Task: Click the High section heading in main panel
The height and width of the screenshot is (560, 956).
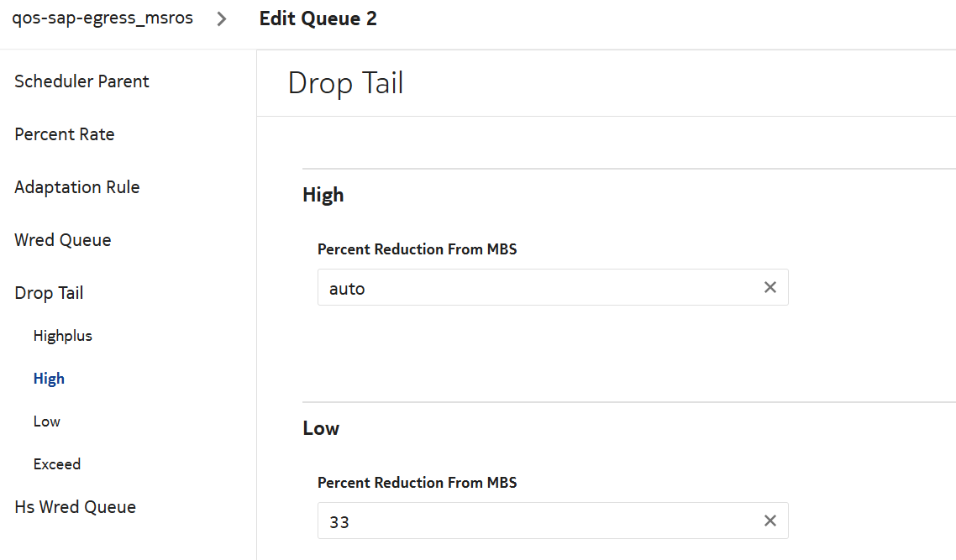Action: click(x=323, y=195)
